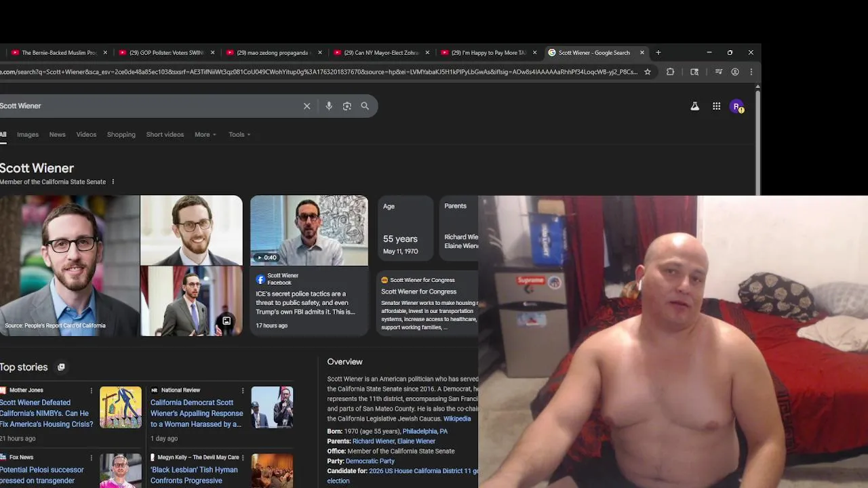Bookmark this page with star icon
The width and height of the screenshot is (868, 488).
(x=648, y=72)
